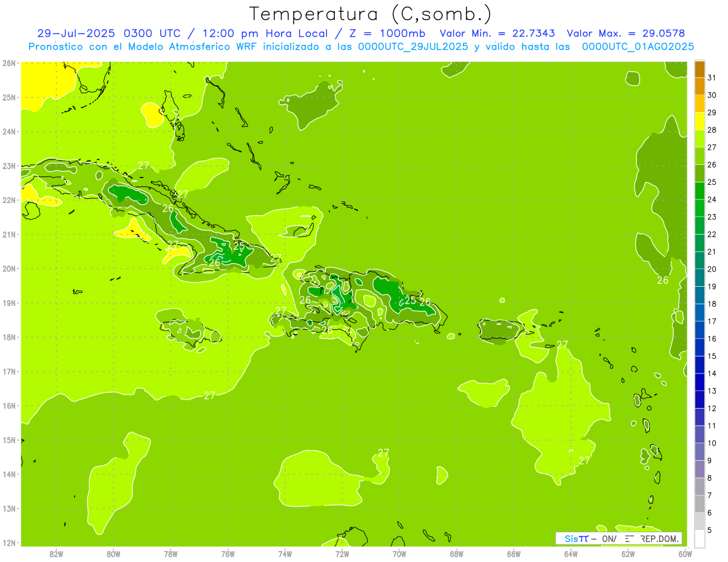Click the '60W' longitude label
This screenshot has height=562, width=728.
686,554
